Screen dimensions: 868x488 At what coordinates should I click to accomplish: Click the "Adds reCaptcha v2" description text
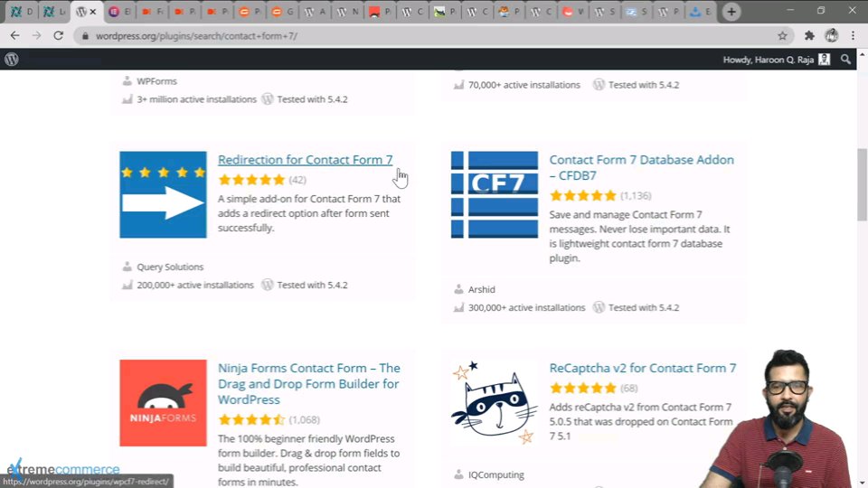click(640, 421)
